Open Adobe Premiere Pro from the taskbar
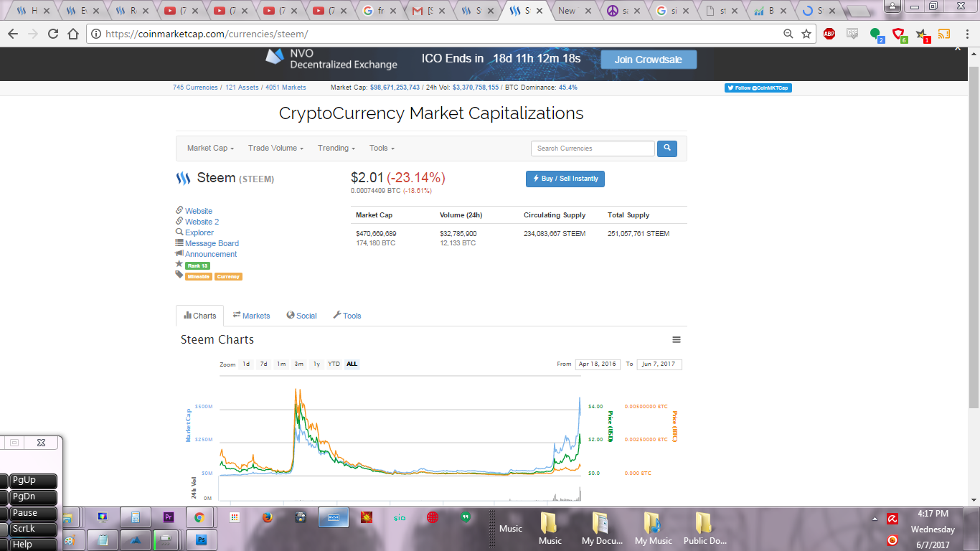Viewport: 980px width, 551px height. click(x=170, y=517)
